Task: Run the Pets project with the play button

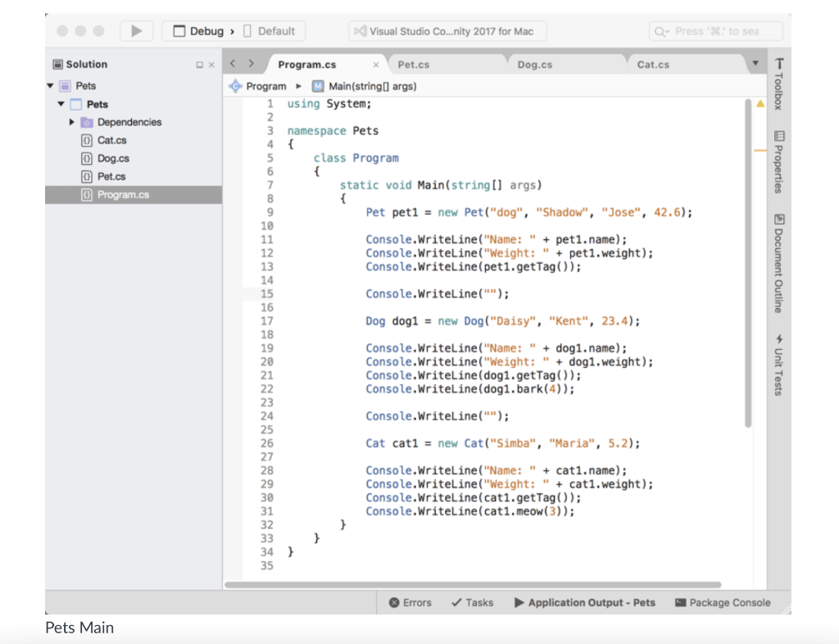Action: tap(136, 30)
